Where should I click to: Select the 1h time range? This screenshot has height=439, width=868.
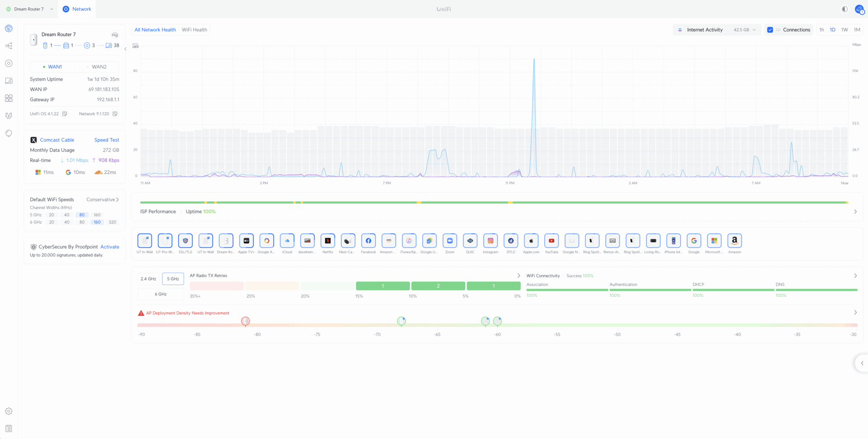point(821,30)
